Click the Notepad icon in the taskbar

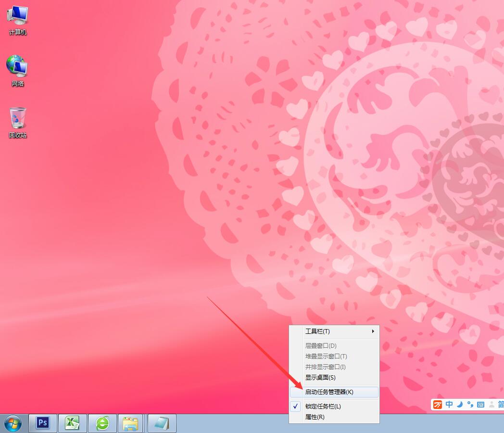162,423
